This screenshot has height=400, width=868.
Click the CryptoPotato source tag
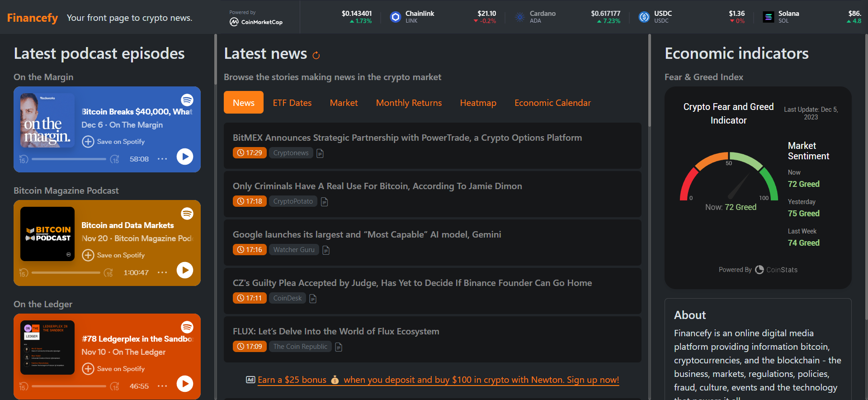293,201
